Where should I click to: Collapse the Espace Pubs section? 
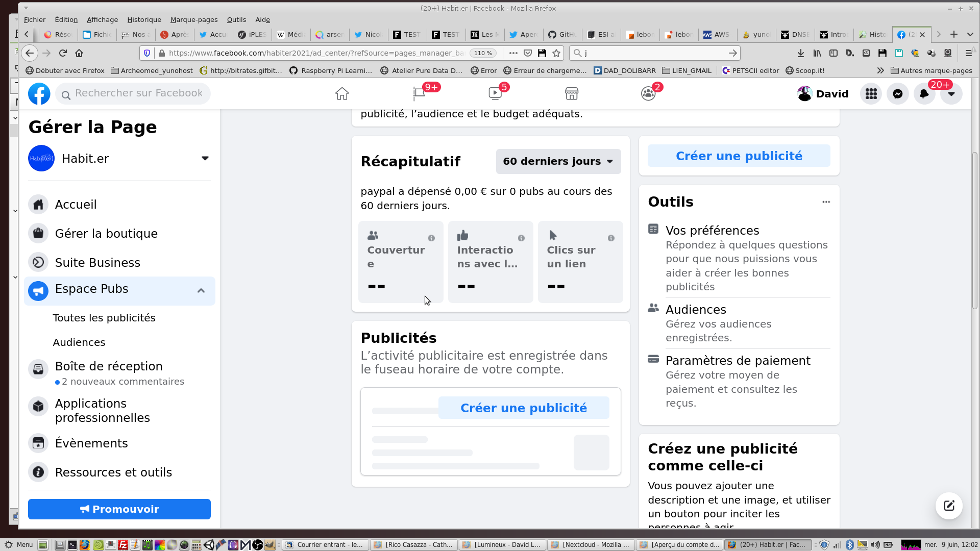pos(201,291)
